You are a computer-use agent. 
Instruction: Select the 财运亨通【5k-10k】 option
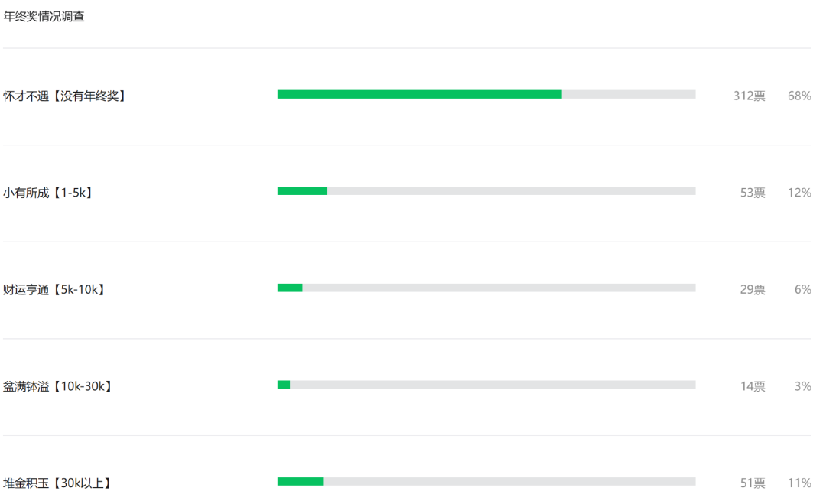pos(55,290)
